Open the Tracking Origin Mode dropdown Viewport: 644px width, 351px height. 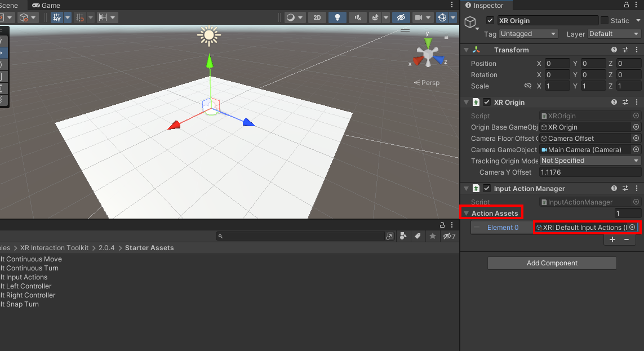[589, 161]
